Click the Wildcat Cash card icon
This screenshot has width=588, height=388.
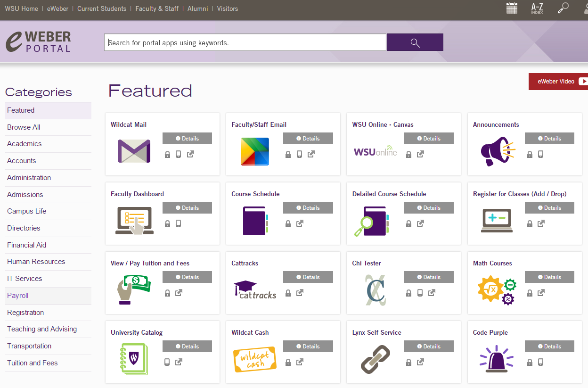254,359
